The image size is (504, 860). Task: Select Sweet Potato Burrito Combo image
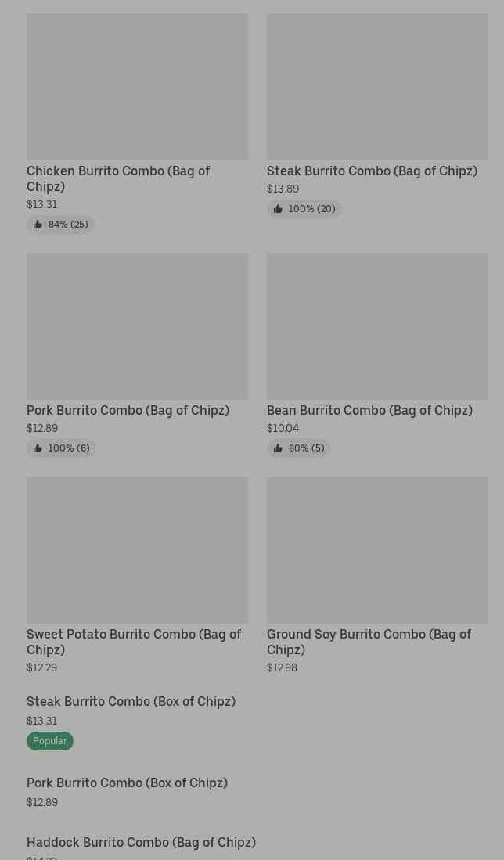[x=137, y=550]
